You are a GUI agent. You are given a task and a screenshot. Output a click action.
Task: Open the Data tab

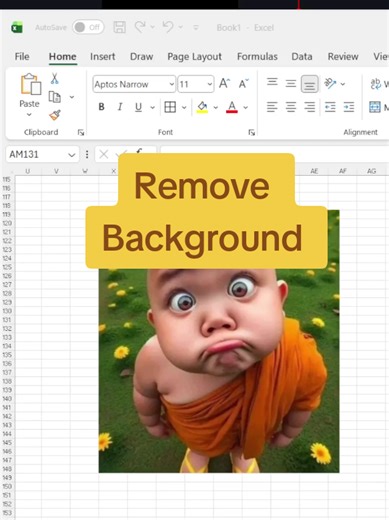tap(302, 56)
